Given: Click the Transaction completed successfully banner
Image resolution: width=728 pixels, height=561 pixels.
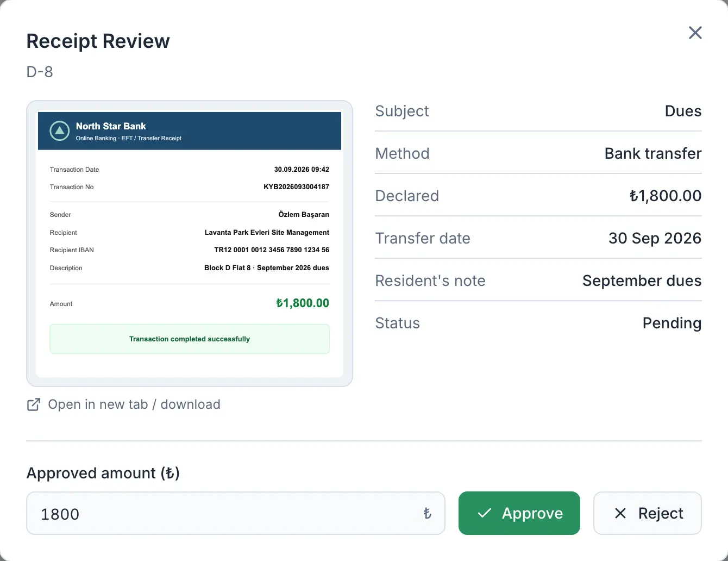Looking at the screenshot, I should coord(190,339).
